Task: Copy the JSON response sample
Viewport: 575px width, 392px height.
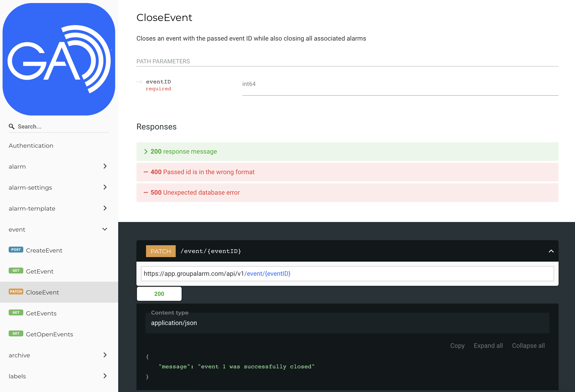Action: click(457, 346)
